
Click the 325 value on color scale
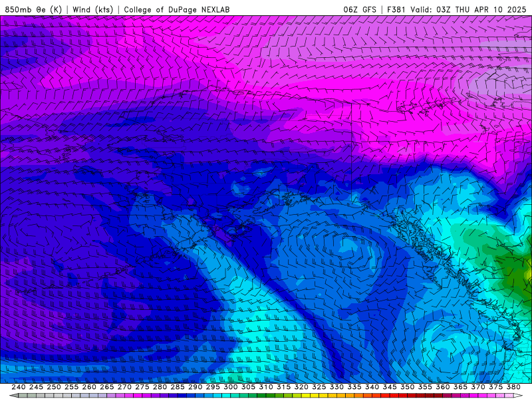click(319, 387)
